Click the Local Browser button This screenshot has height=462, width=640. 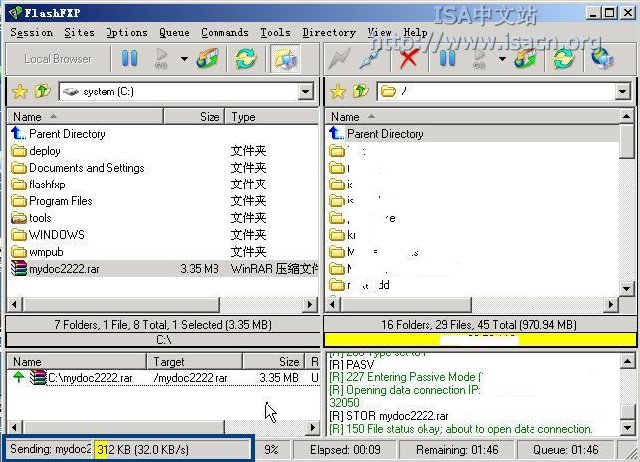[58, 58]
